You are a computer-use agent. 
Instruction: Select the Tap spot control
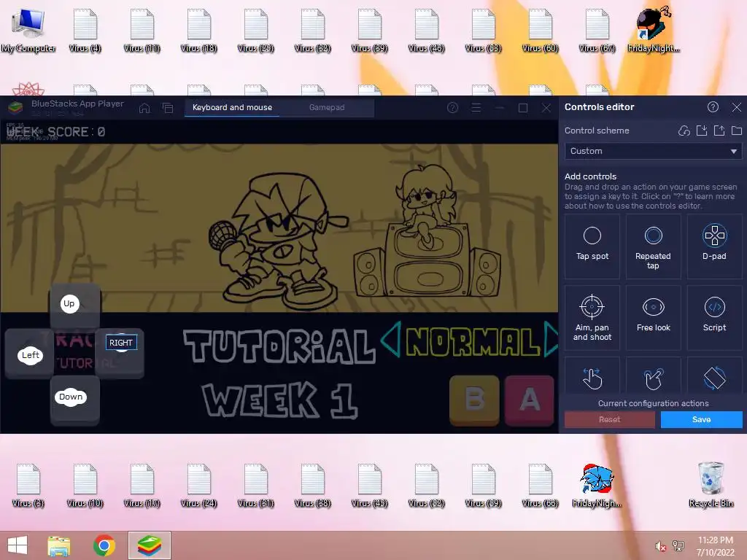[x=592, y=246]
